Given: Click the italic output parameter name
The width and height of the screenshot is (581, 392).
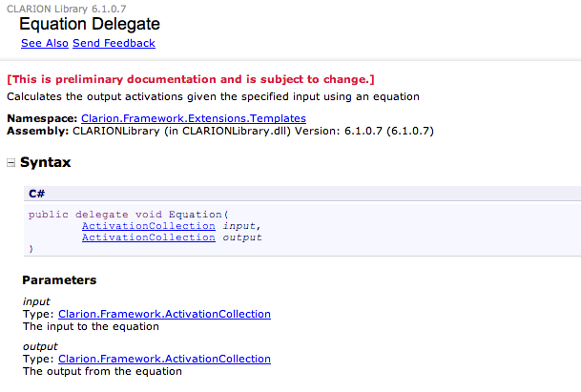Looking at the screenshot, I should [40, 346].
